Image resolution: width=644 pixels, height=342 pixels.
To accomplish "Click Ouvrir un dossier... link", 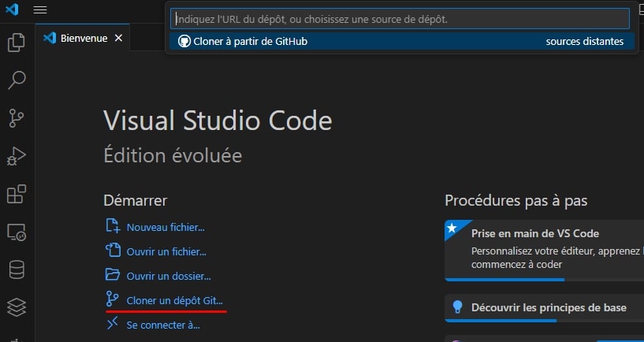I will click(x=169, y=277).
